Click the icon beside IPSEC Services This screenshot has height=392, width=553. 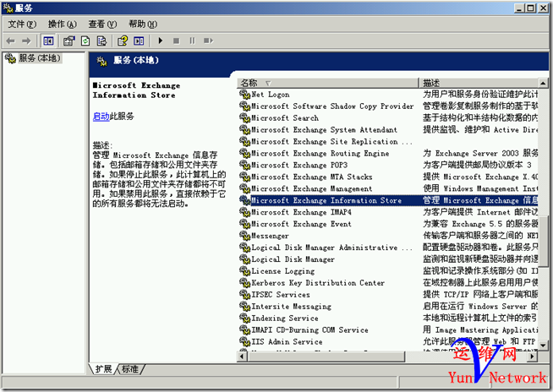pyautogui.click(x=244, y=294)
